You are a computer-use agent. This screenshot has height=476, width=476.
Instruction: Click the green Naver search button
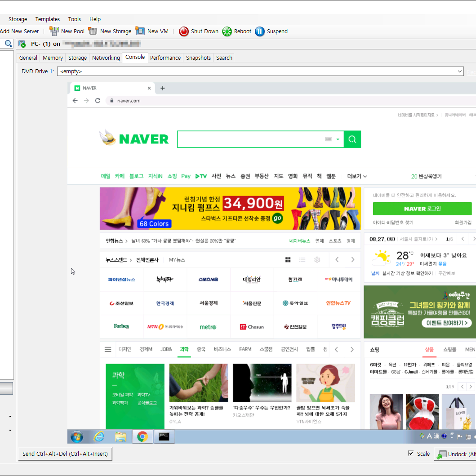coord(352,139)
